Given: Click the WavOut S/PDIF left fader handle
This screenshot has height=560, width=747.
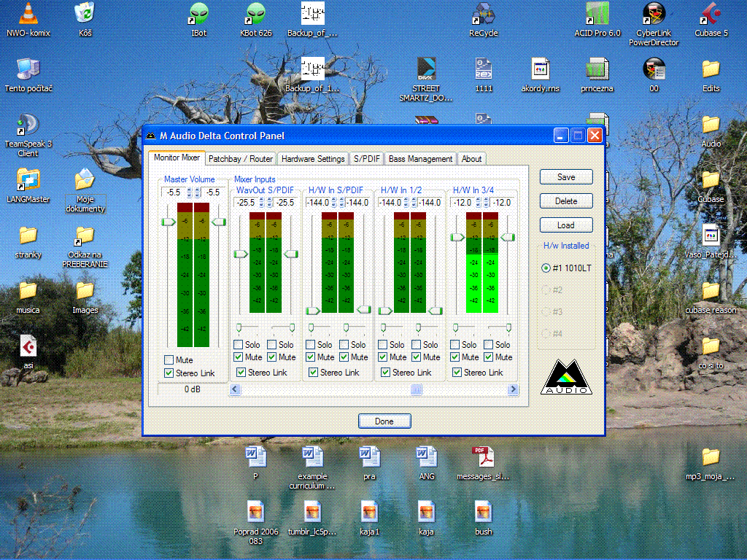Looking at the screenshot, I should click(241, 254).
